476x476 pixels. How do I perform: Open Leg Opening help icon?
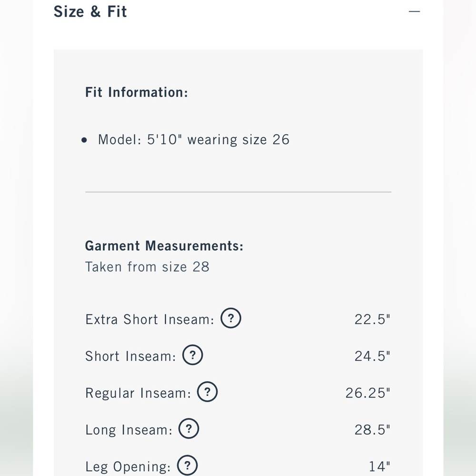(187, 466)
